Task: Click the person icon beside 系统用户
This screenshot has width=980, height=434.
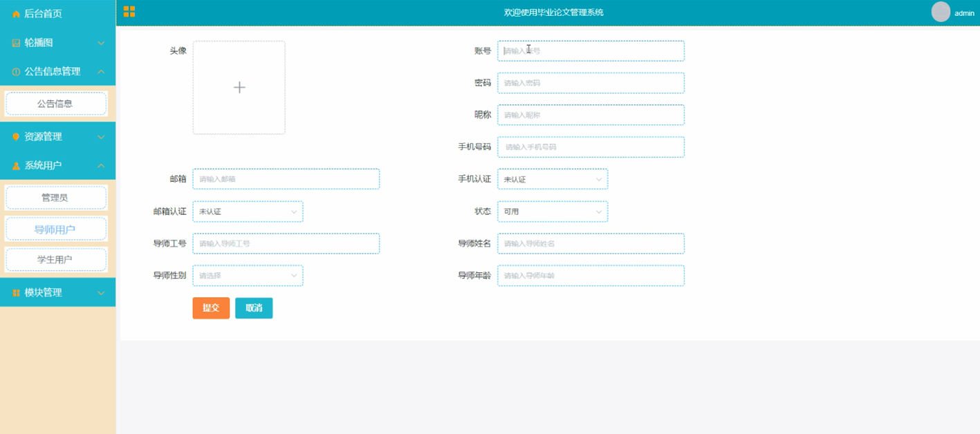Action: (x=16, y=166)
